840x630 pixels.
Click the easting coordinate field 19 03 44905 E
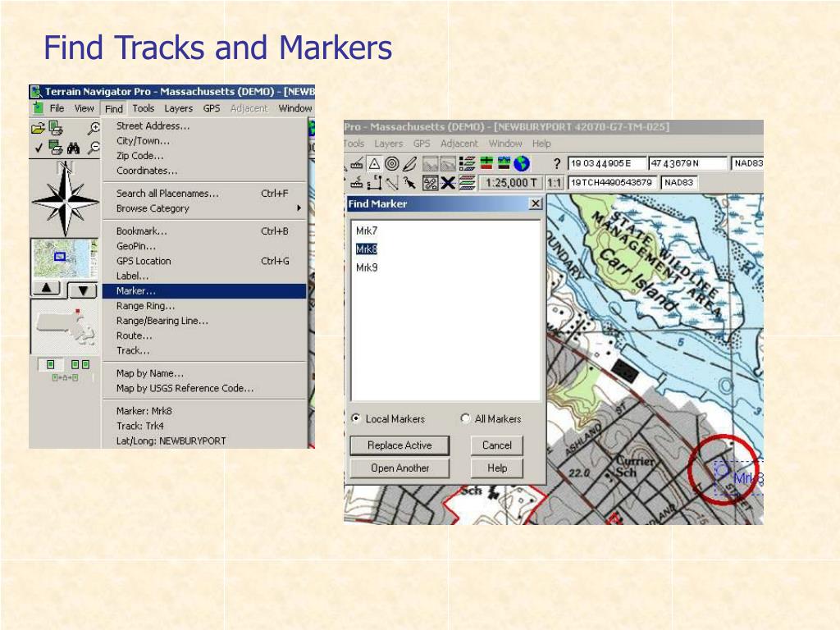607,163
